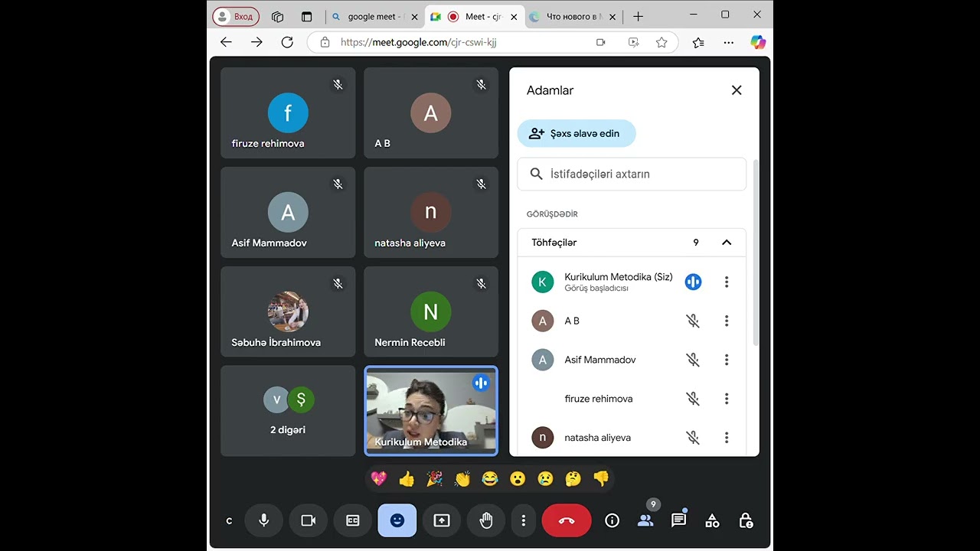Open the meeting details info icon
Screen dimensions: 980x551
coord(612,520)
